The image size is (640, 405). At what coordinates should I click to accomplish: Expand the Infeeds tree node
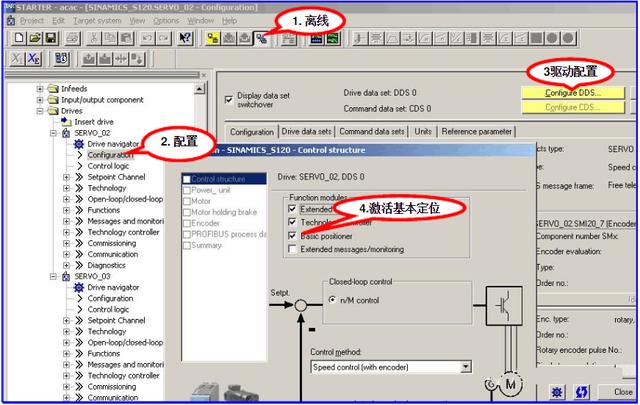41,89
